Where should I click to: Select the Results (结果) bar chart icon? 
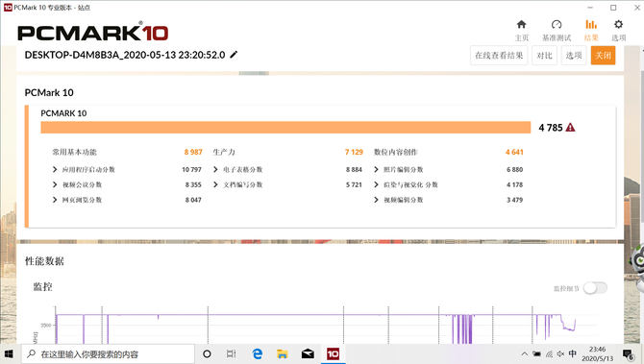coord(591,25)
